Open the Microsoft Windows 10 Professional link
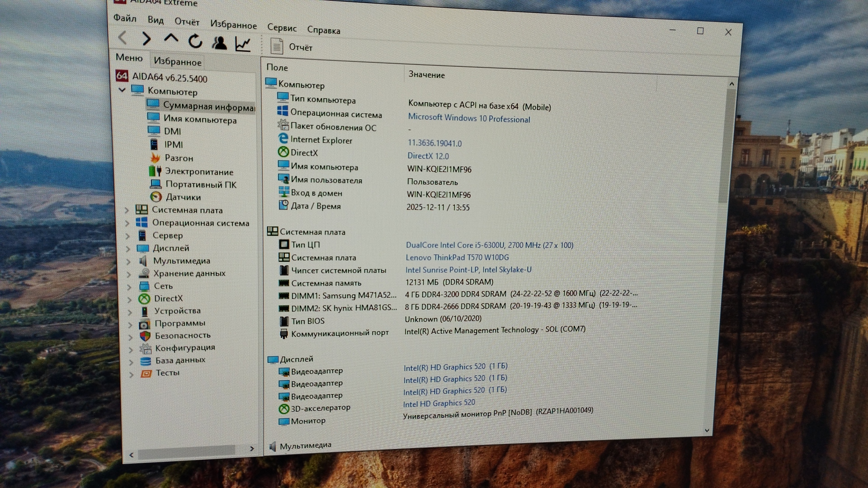The image size is (868, 488). click(469, 118)
